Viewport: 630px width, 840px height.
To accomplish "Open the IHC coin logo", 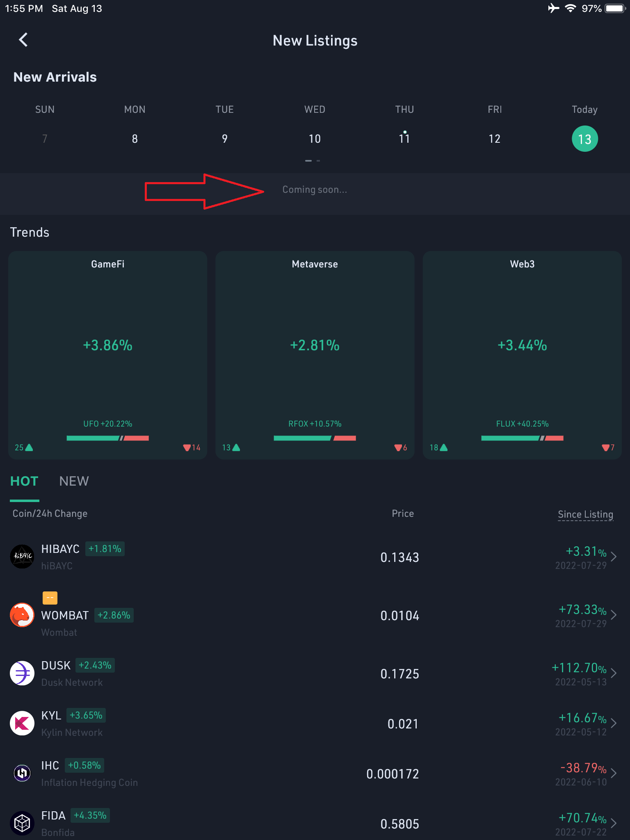I will click(x=22, y=773).
